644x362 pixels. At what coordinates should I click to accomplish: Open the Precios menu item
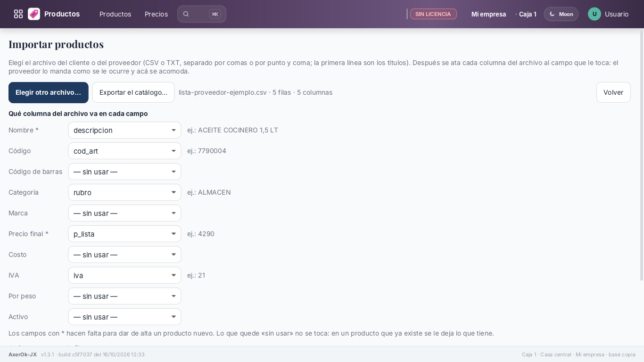156,14
